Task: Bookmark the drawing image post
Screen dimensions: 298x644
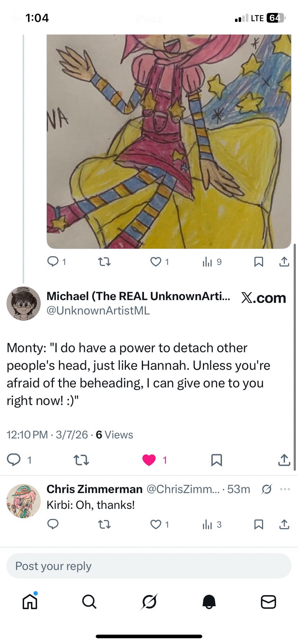Action: pyautogui.click(x=258, y=262)
